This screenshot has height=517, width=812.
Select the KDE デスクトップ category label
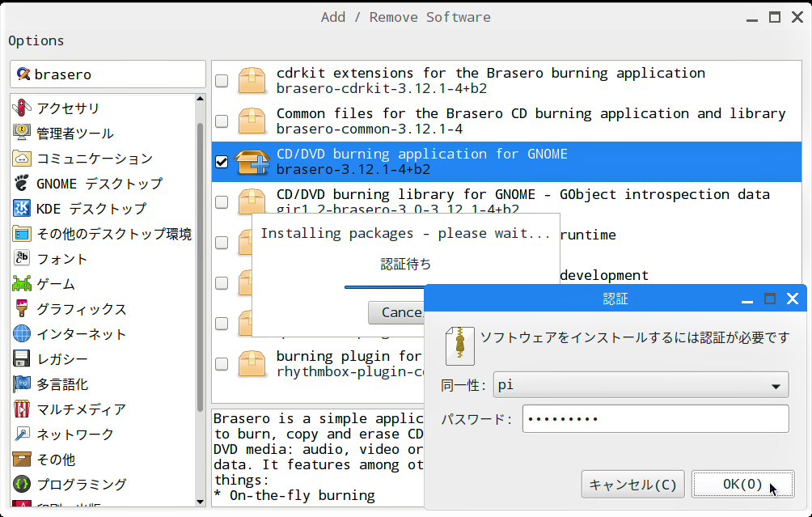[91, 209]
